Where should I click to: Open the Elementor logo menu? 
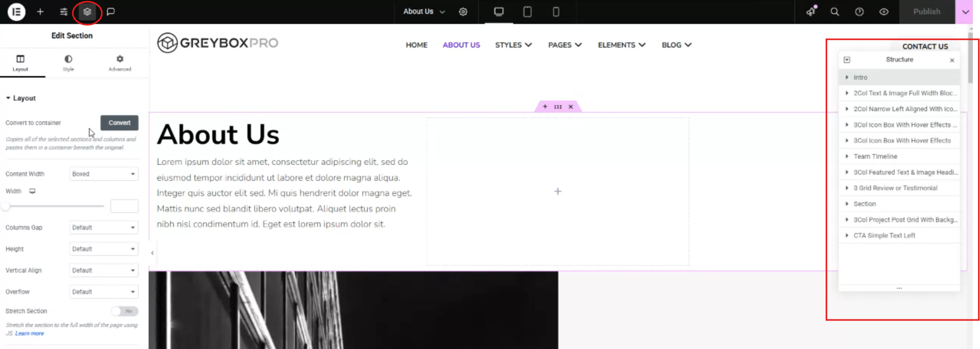pos(16,12)
